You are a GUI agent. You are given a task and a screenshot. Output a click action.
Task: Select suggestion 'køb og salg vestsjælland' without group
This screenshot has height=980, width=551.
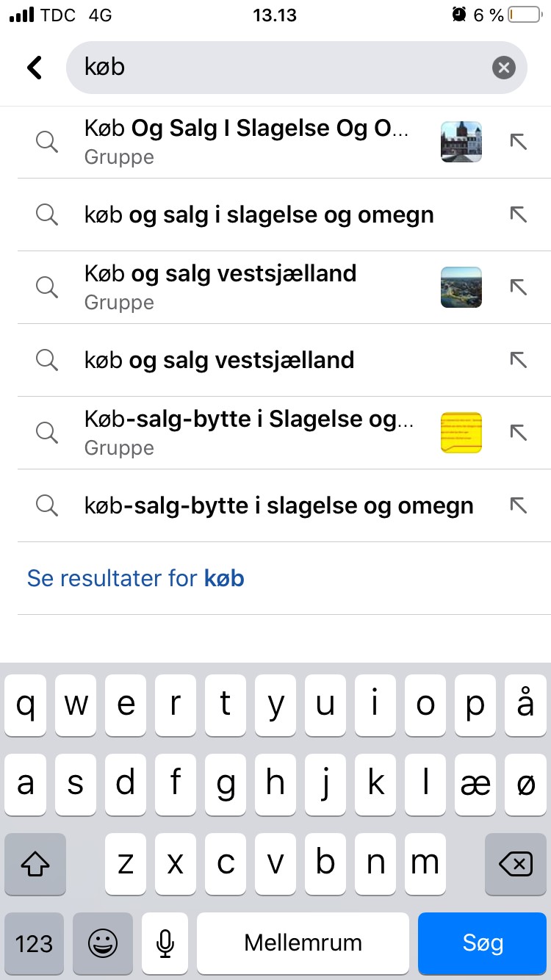220,360
